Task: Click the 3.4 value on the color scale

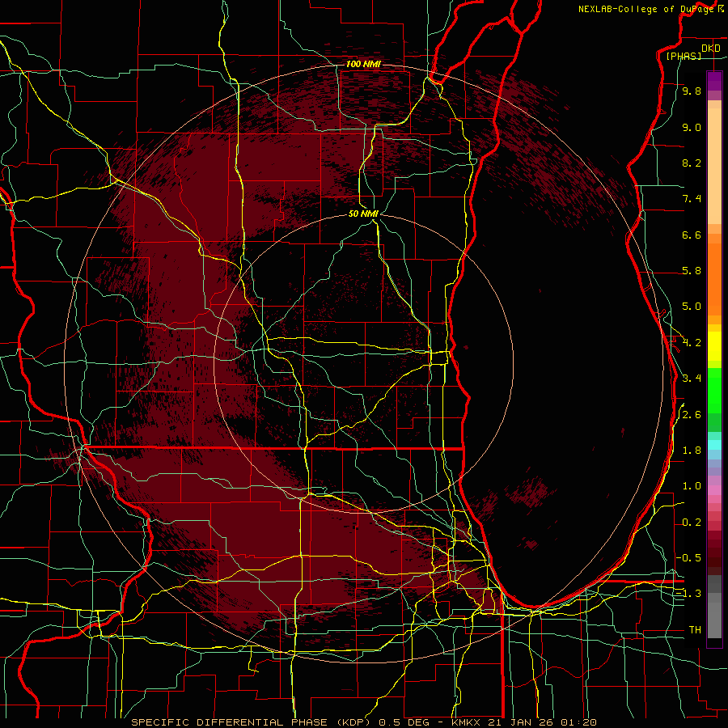Action: 692,379
